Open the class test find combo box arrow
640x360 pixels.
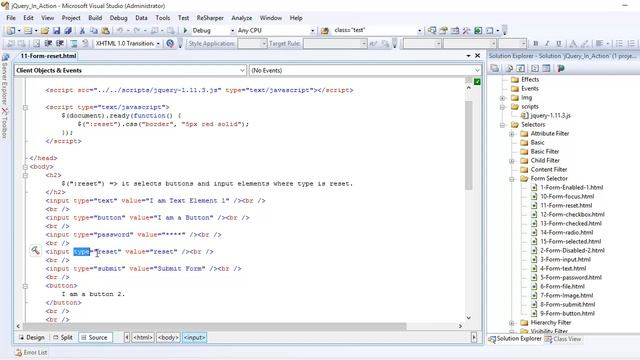click(419, 31)
